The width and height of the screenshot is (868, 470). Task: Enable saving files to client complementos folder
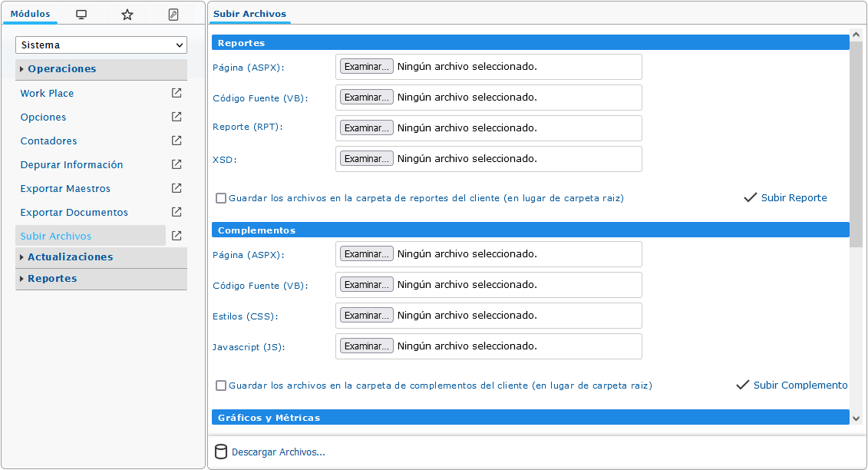(221, 386)
